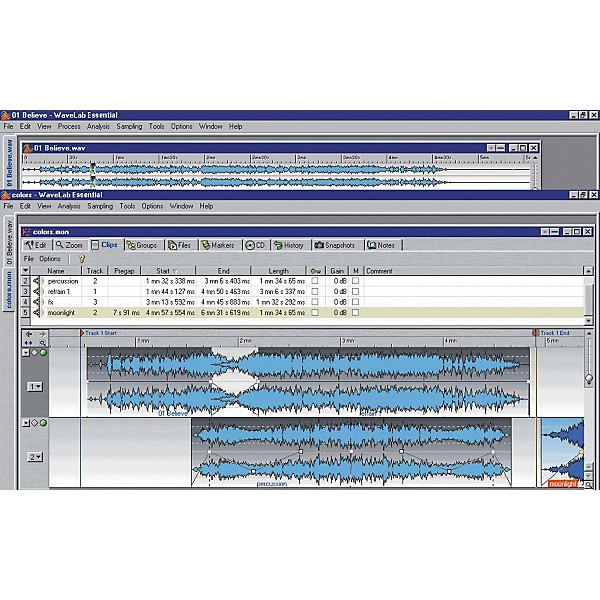Switch to the Snapshots tab
Image resolution: width=600 pixels, height=600 pixels.
[335, 245]
